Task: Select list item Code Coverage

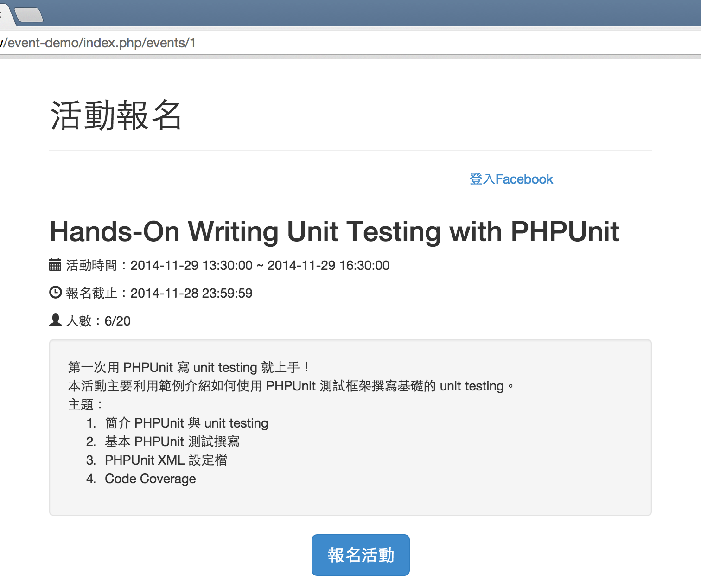Action: click(150, 479)
